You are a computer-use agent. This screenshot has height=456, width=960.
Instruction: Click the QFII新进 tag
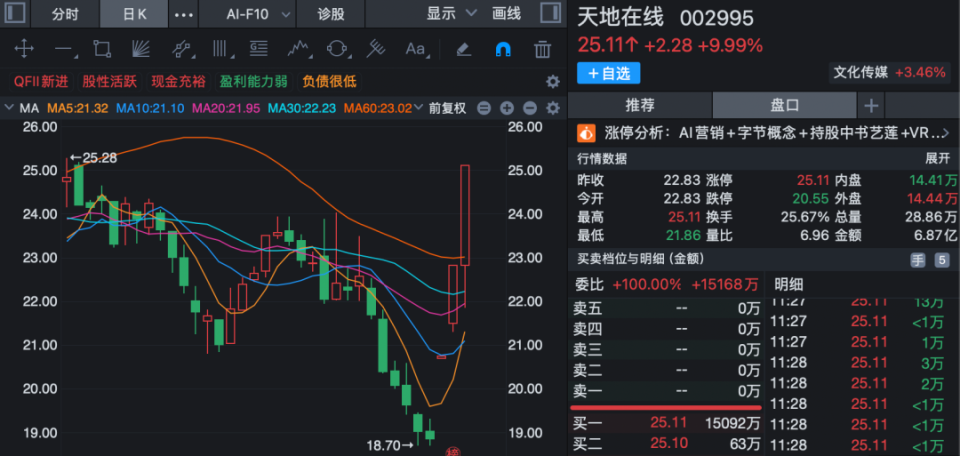(41, 81)
